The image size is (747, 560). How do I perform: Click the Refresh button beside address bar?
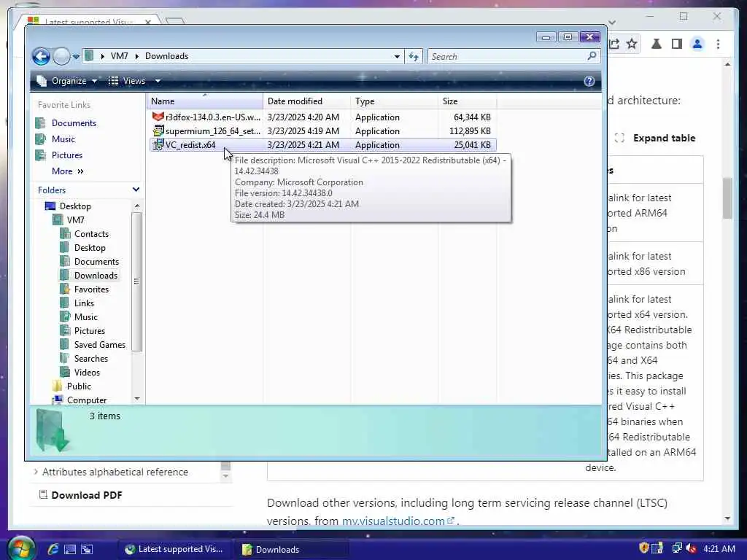[x=414, y=57]
